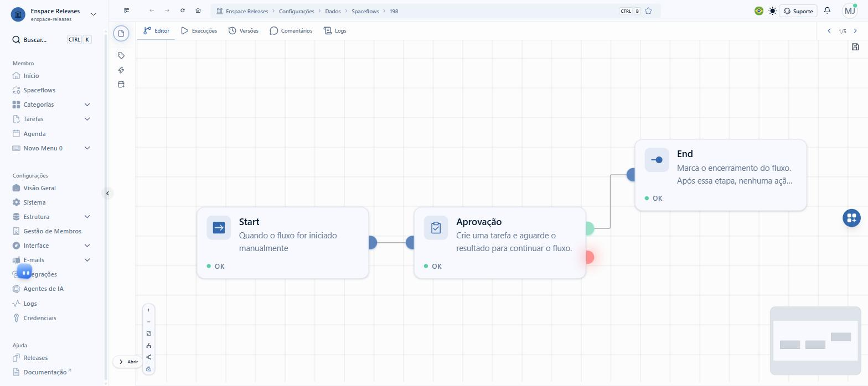This screenshot has height=386, width=868.
Task: Open the Versões tab
Action: tap(243, 30)
